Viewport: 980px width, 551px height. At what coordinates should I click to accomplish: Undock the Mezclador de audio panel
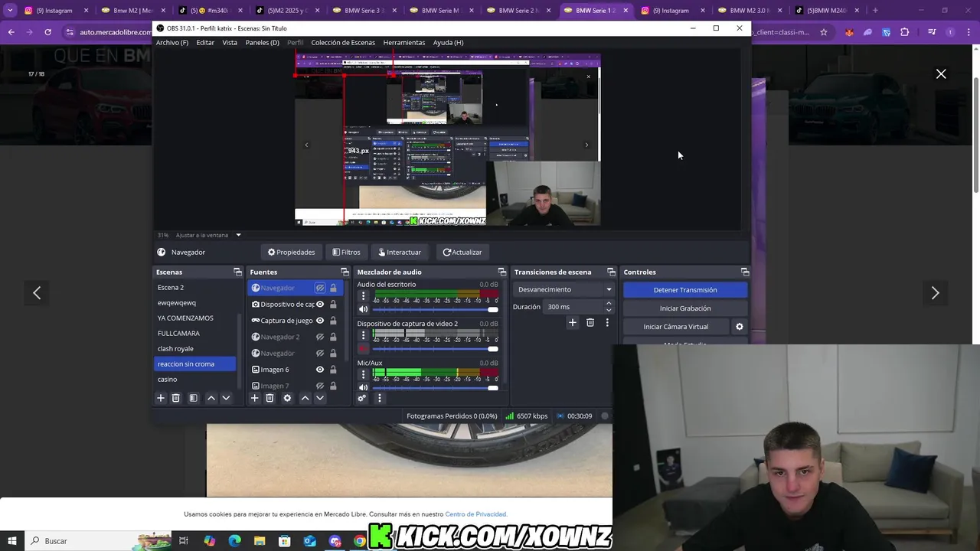pos(501,272)
